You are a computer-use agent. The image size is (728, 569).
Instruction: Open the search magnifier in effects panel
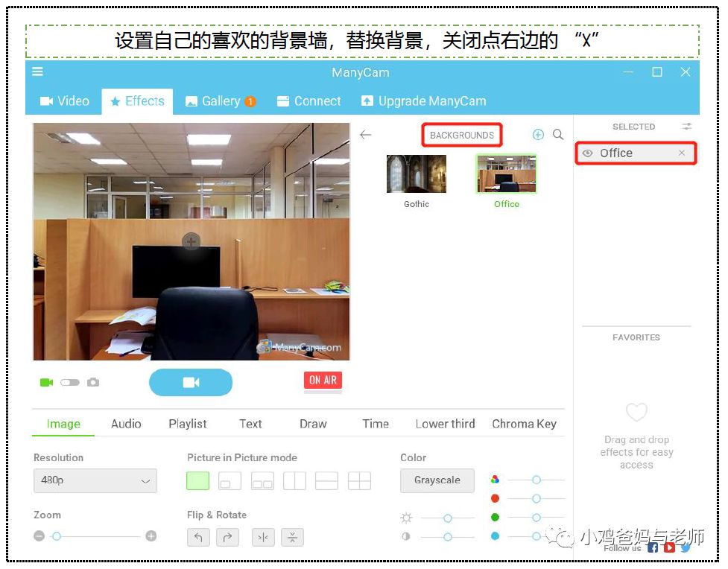(x=558, y=135)
